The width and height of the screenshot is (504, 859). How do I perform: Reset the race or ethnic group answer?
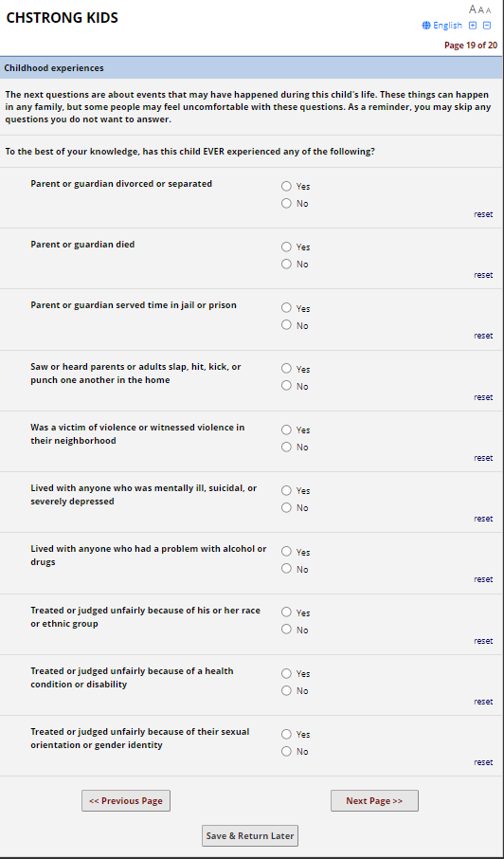pos(483,640)
